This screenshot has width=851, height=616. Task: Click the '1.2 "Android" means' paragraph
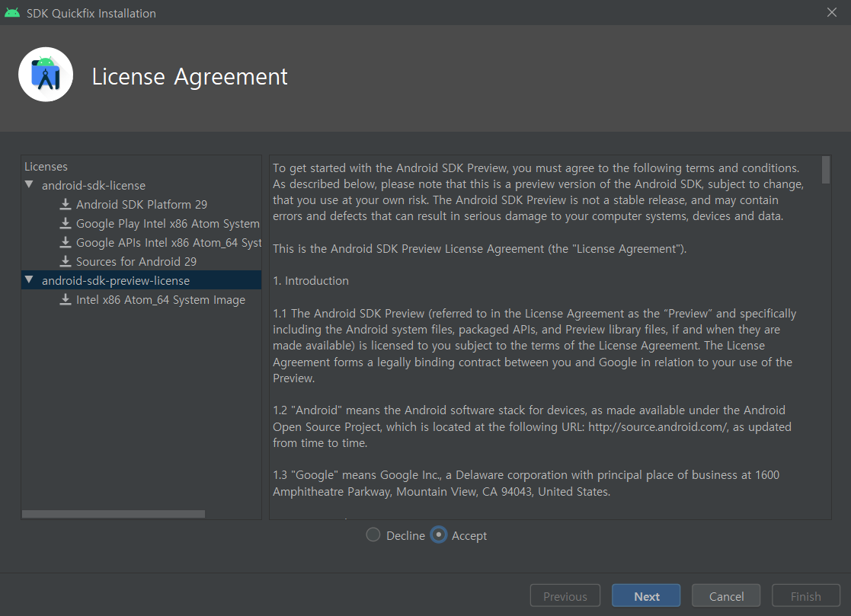[532, 426]
